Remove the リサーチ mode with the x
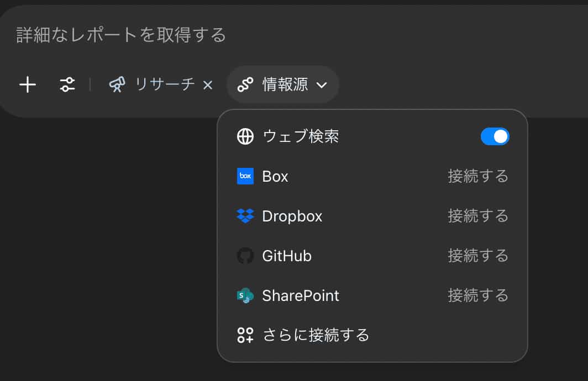The height and width of the screenshot is (381, 588). pyautogui.click(x=208, y=85)
